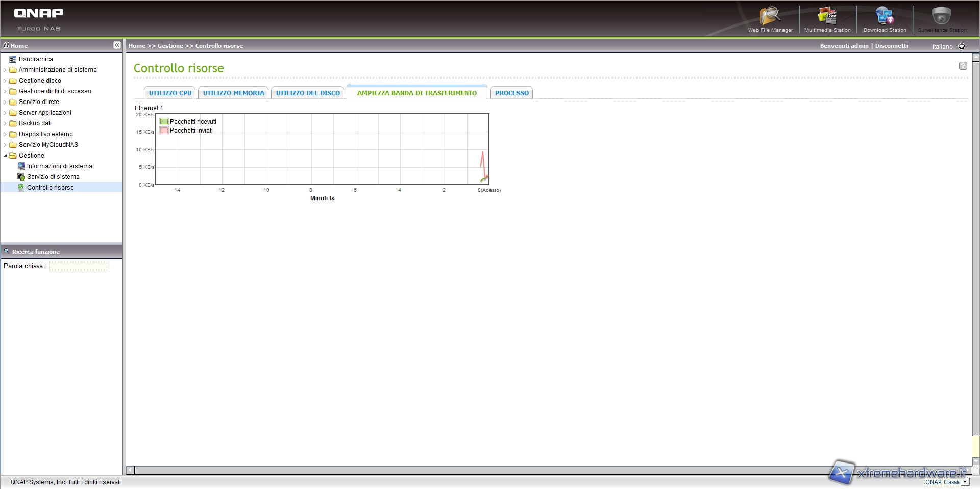Image resolution: width=980 pixels, height=489 pixels.
Task: Click the help question mark icon
Action: coord(963,66)
